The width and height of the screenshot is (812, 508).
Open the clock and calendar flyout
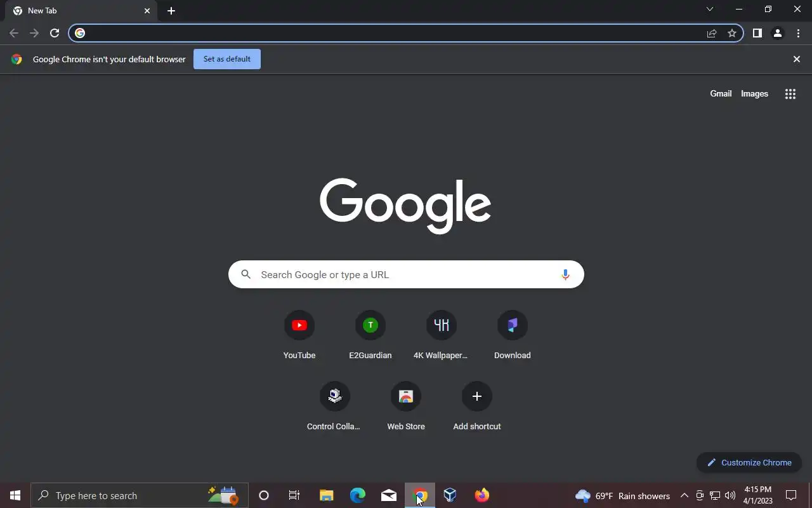coord(758,495)
